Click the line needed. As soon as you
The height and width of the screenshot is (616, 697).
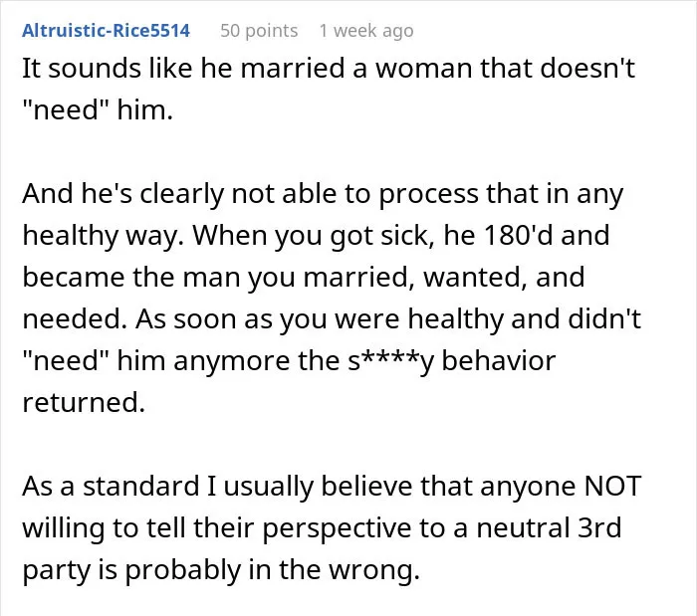click(332, 318)
